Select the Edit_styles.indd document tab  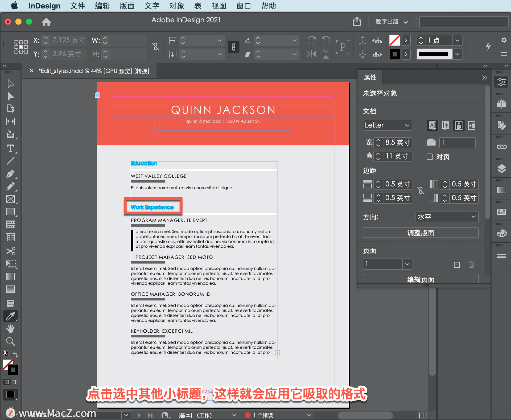[94, 71]
